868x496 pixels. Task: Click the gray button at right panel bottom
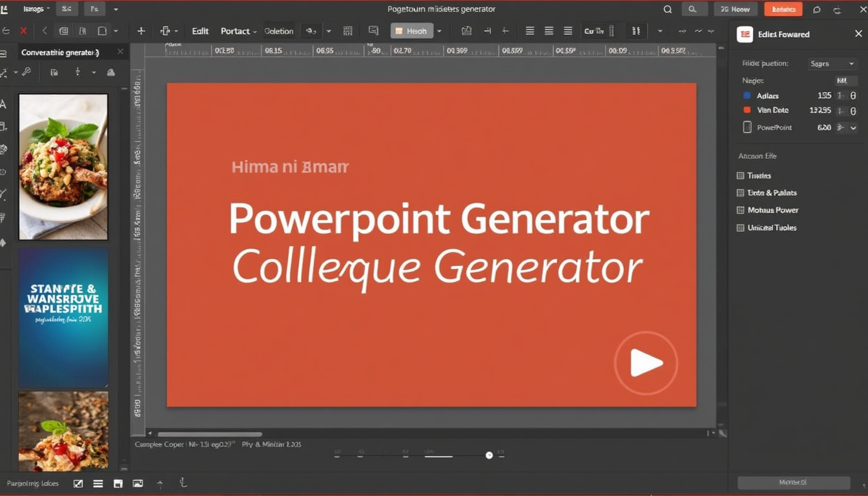pyautogui.click(x=794, y=482)
